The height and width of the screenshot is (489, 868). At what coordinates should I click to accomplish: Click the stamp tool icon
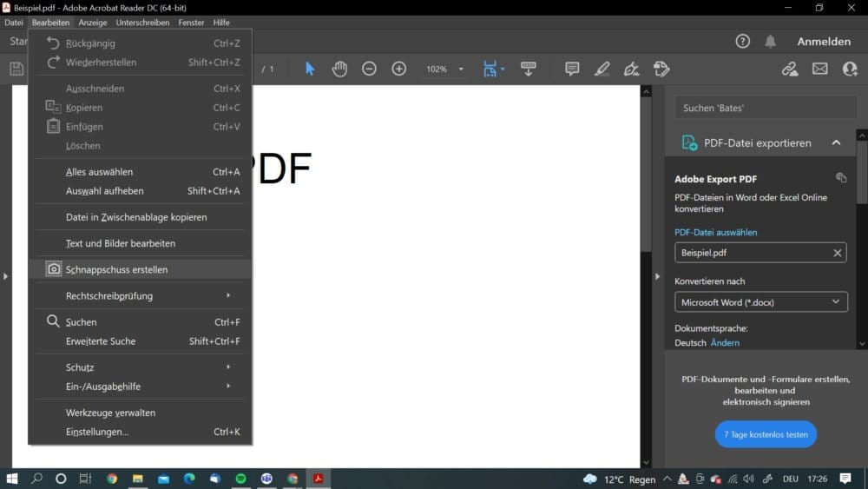point(661,69)
